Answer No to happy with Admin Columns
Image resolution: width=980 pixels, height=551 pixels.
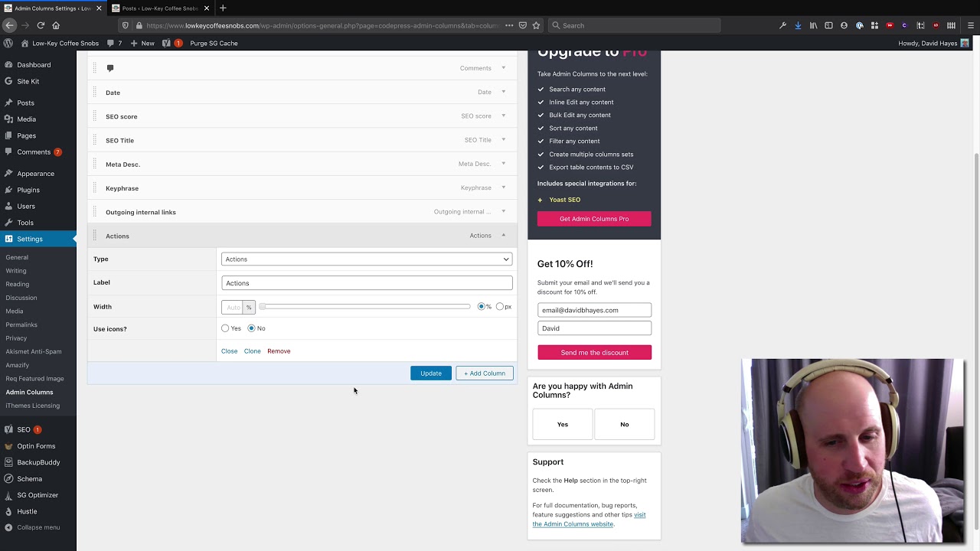coord(625,424)
